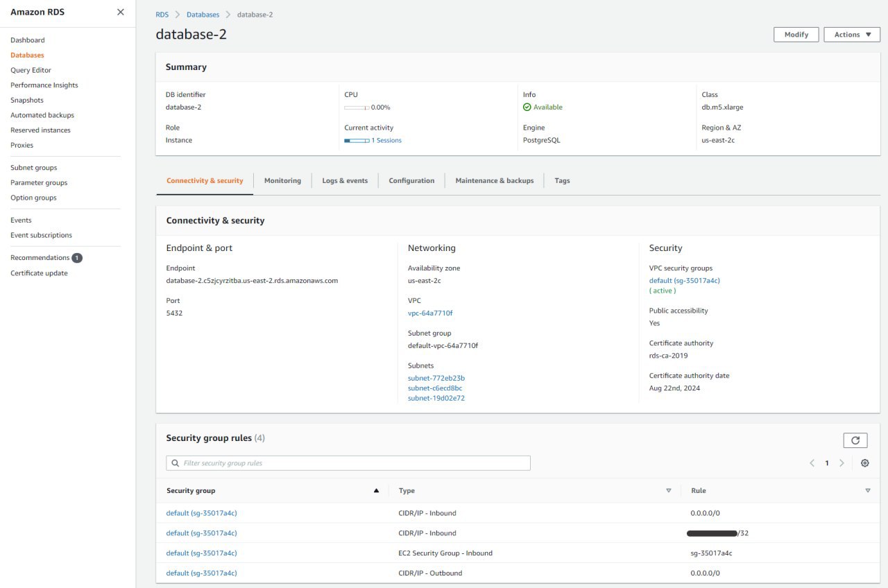Refresh the security group rules
888x588 pixels.
(855, 440)
